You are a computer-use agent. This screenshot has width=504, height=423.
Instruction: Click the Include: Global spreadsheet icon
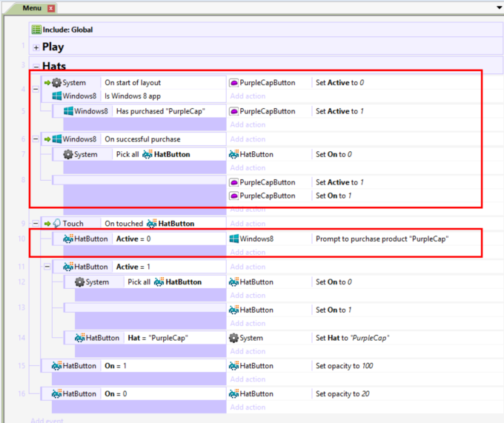click(x=36, y=30)
